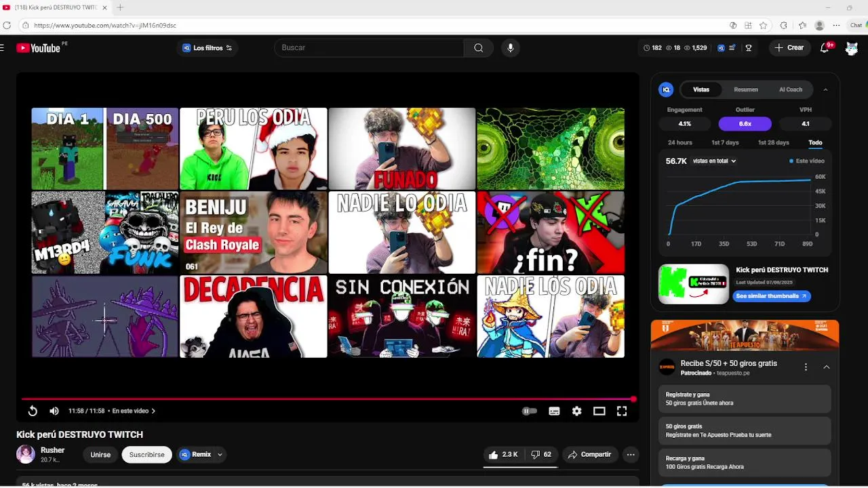Screen dimensions: 868x488
Task: Open Rusher channel avatar
Action: [x=26, y=454]
